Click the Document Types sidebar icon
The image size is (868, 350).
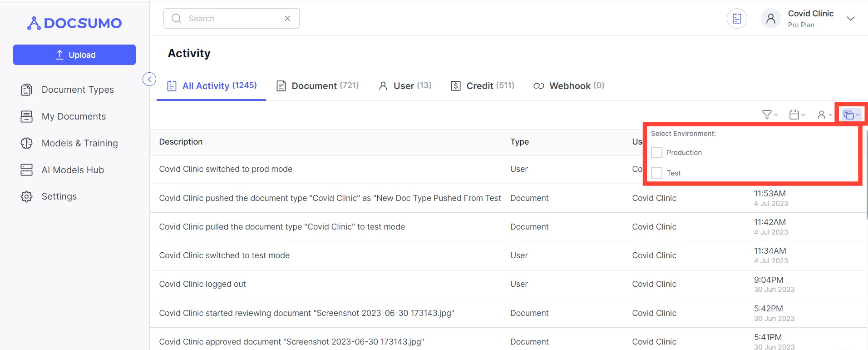pyautogui.click(x=27, y=90)
